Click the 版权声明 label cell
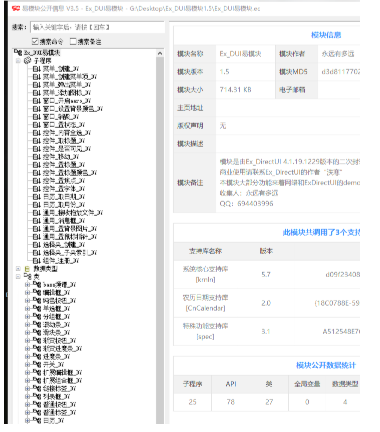This screenshot has height=432, width=380. pos(195,126)
